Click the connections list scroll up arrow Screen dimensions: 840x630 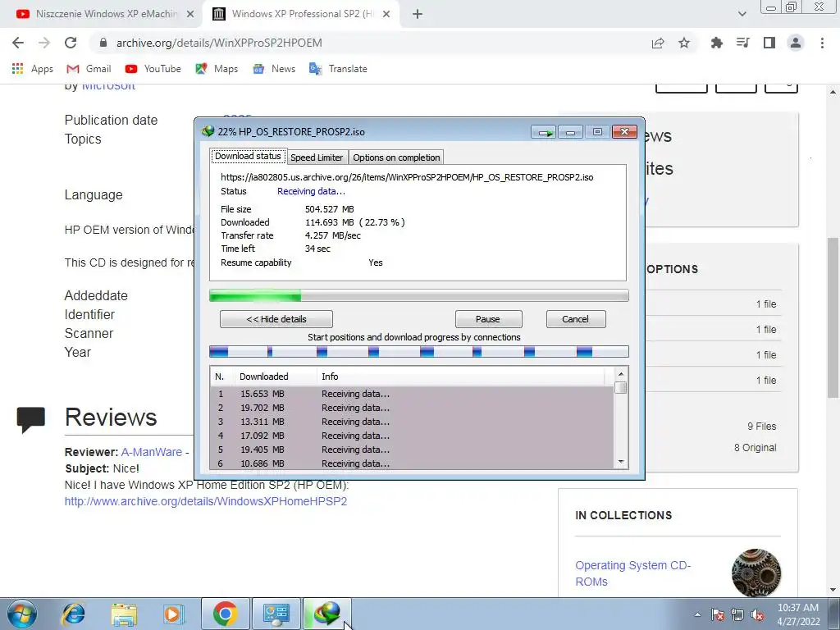(x=621, y=374)
